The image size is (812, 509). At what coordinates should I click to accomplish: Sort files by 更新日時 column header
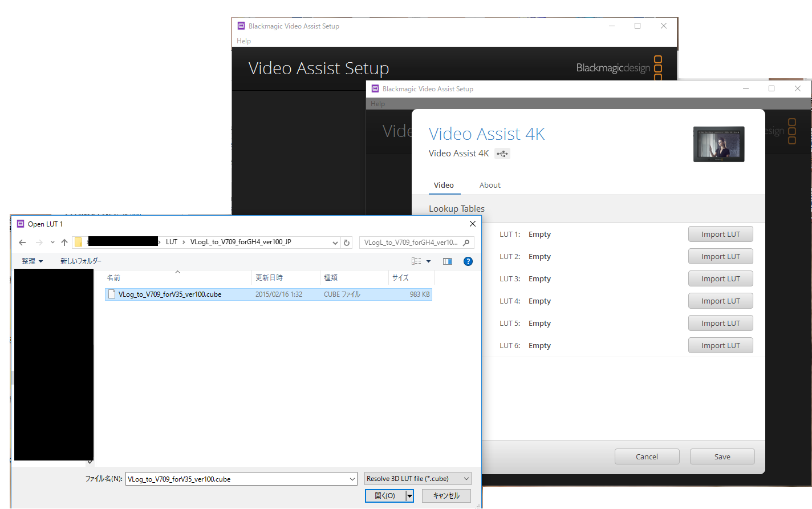click(x=269, y=278)
